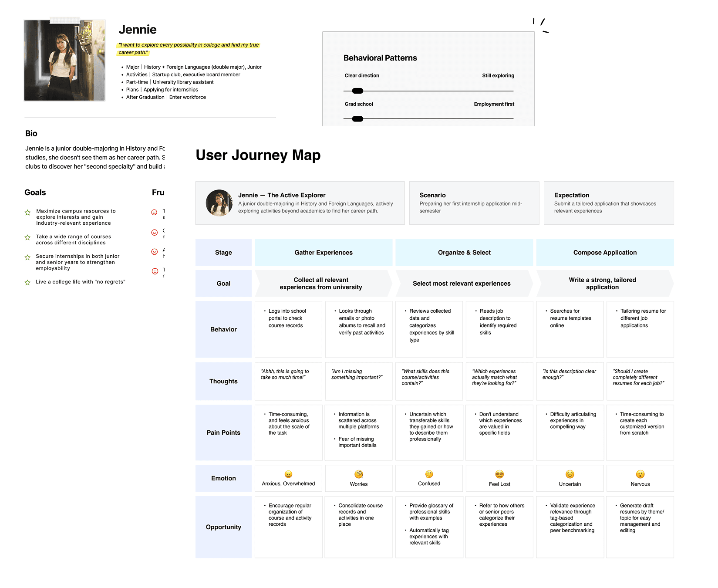This screenshot has height=588, width=718.
Task: Click the Expectation card
Action: (x=609, y=203)
